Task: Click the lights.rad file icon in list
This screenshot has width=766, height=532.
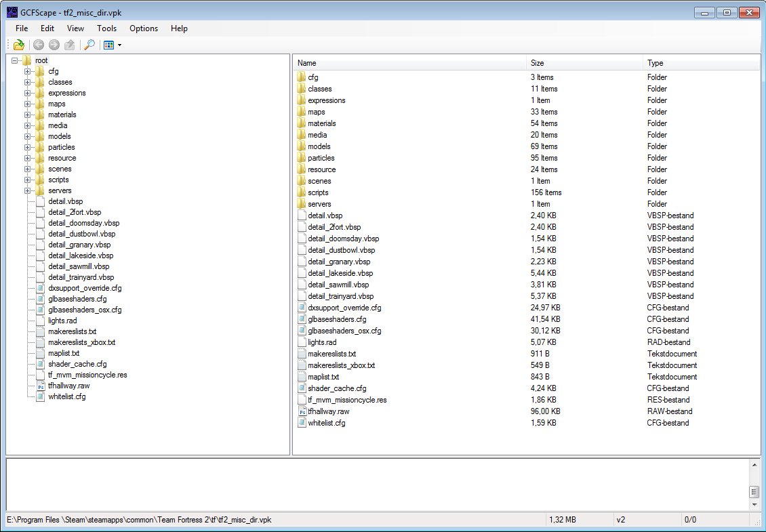Action: (x=302, y=342)
